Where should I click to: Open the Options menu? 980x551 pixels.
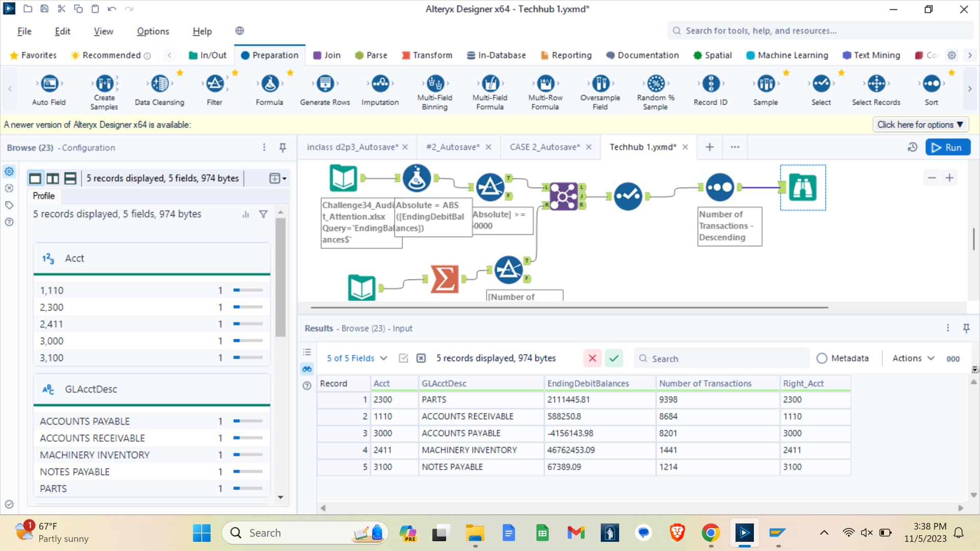[153, 31]
